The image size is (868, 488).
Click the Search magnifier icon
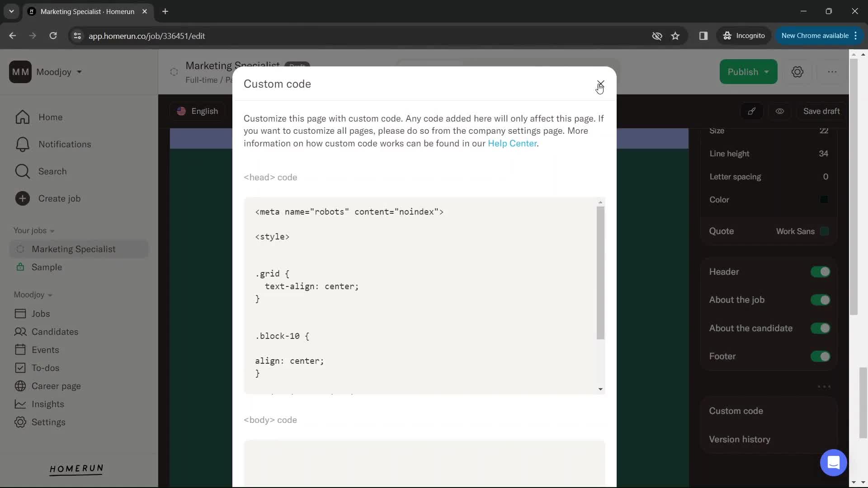point(23,172)
